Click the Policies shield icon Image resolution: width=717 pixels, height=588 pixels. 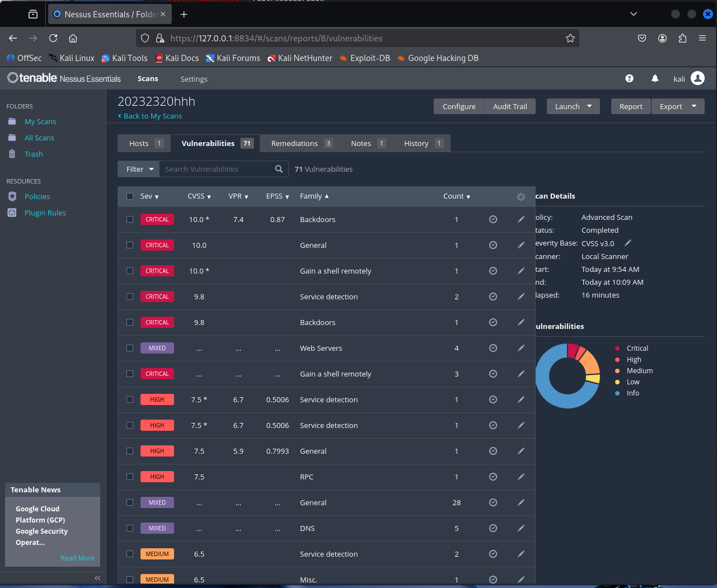(x=12, y=196)
